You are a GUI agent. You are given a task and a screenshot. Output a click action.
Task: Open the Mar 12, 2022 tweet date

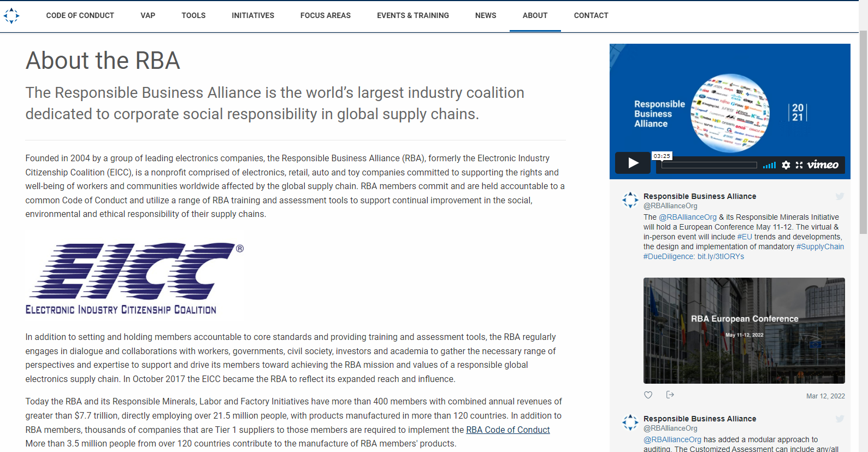(x=825, y=396)
